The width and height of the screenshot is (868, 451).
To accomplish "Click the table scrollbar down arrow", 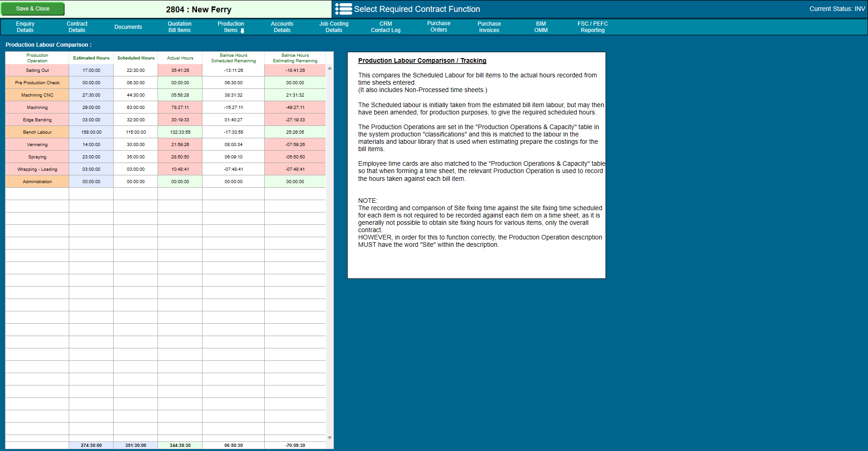I will 330,438.
